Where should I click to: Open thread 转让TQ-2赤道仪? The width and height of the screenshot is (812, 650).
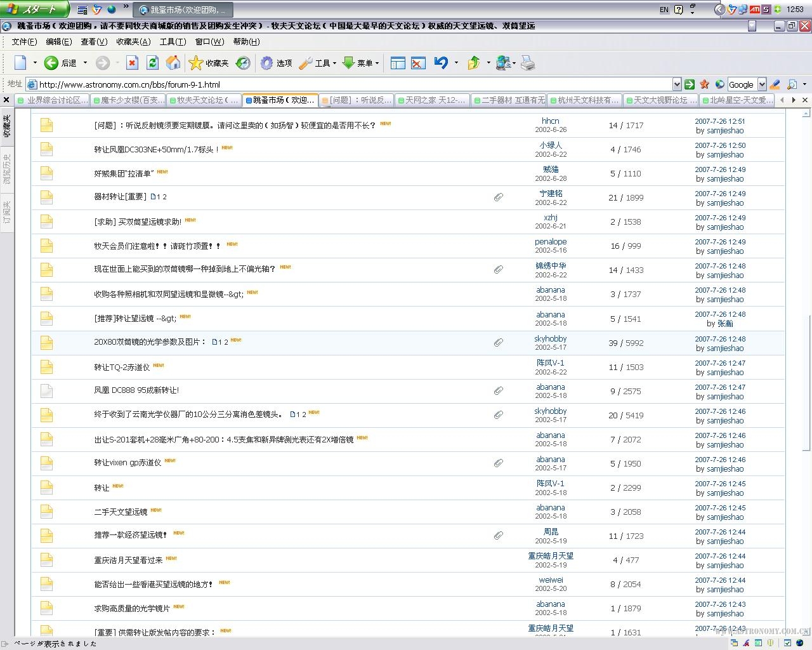pyautogui.click(x=122, y=367)
